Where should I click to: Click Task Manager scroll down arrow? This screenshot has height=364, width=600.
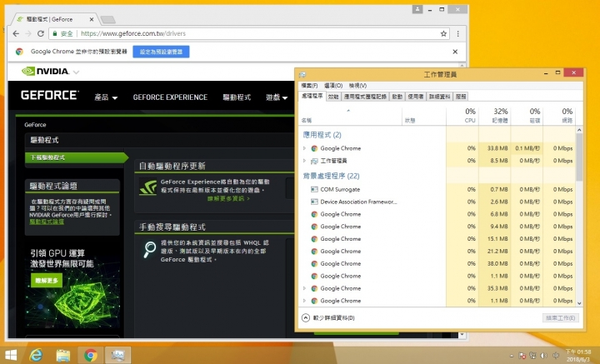[x=579, y=303]
